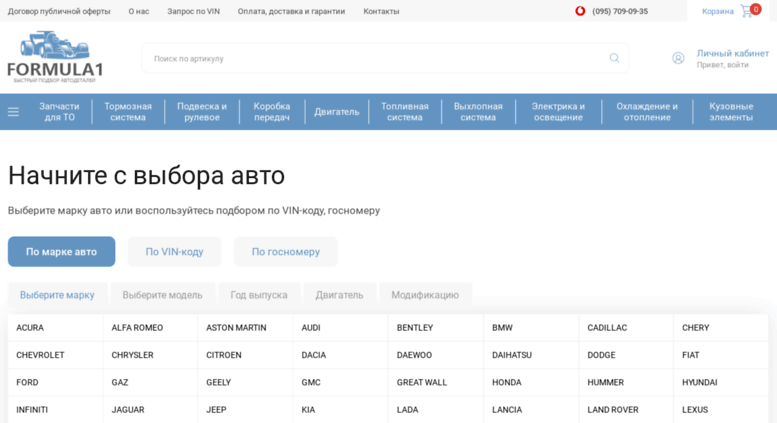Open Охлаждение и отопление category
This screenshot has width=777, height=423.
tap(647, 112)
